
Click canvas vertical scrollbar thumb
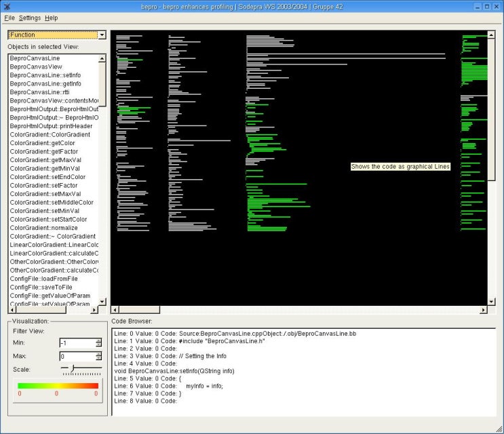(x=491, y=109)
